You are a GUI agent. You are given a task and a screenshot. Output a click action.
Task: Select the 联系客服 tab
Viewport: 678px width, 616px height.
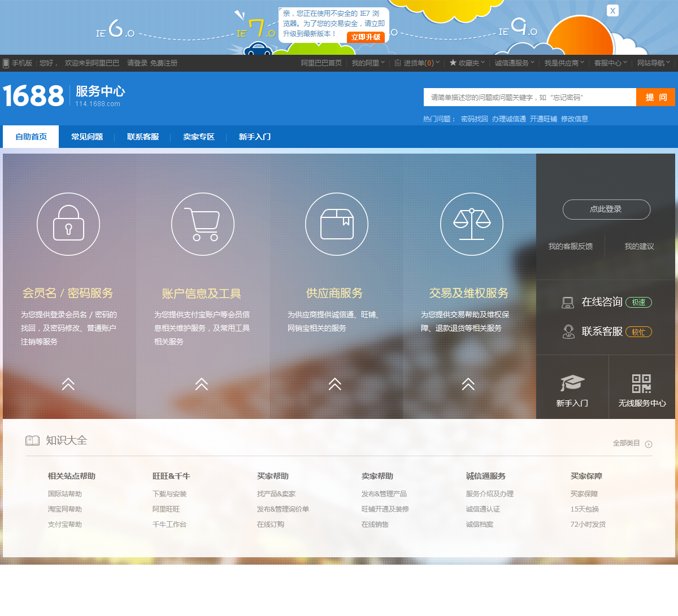(x=143, y=137)
